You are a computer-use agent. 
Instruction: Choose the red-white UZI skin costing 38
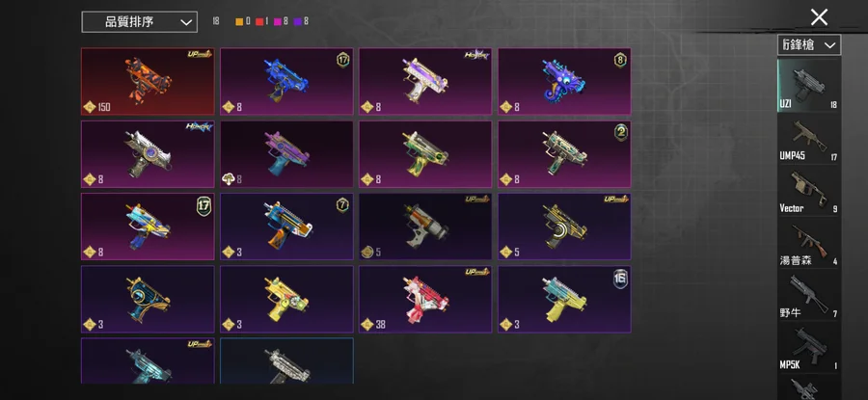coord(425,300)
